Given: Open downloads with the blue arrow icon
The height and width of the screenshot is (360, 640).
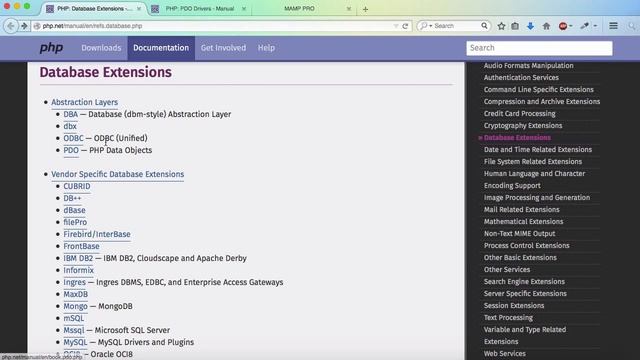Looking at the screenshot, I should pyautogui.click(x=530, y=26).
